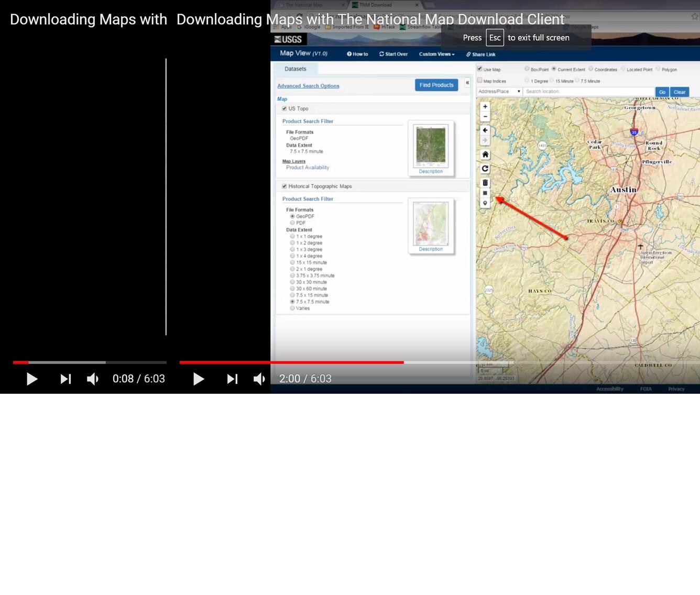Click the Find Products button
The height and width of the screenshot is (595, 700).
436,85
